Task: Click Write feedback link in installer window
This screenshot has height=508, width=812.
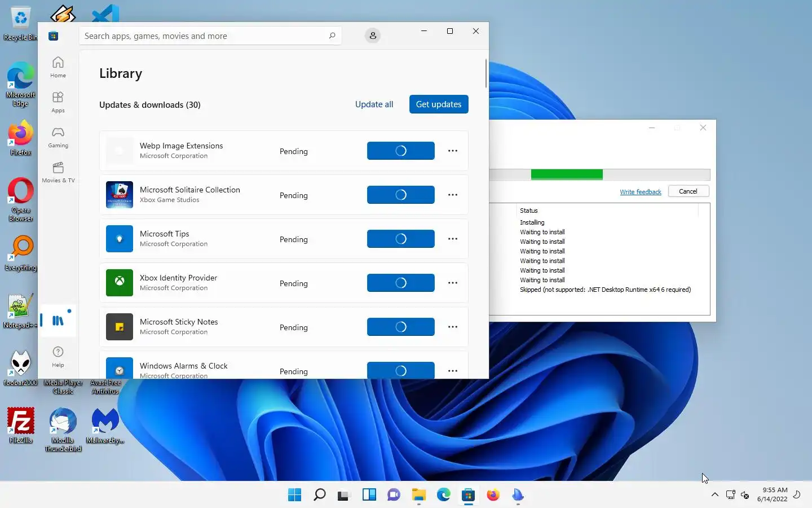Action: tap(641, 192)
